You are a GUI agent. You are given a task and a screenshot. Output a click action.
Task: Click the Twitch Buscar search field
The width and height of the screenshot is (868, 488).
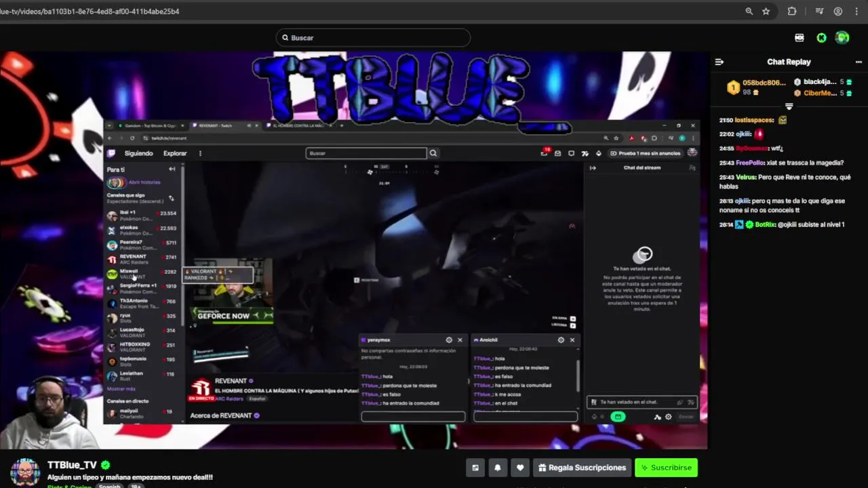pyautogui.click(x=366, y=153)
